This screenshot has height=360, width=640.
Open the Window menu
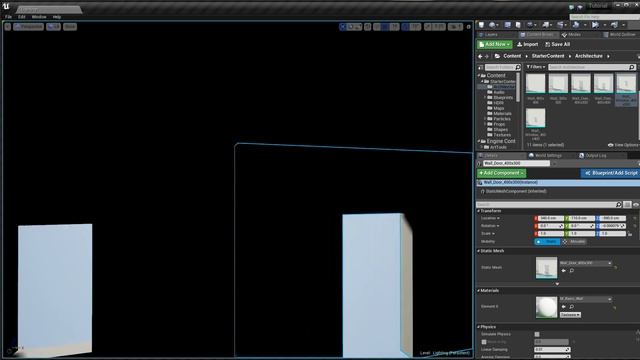39,17
